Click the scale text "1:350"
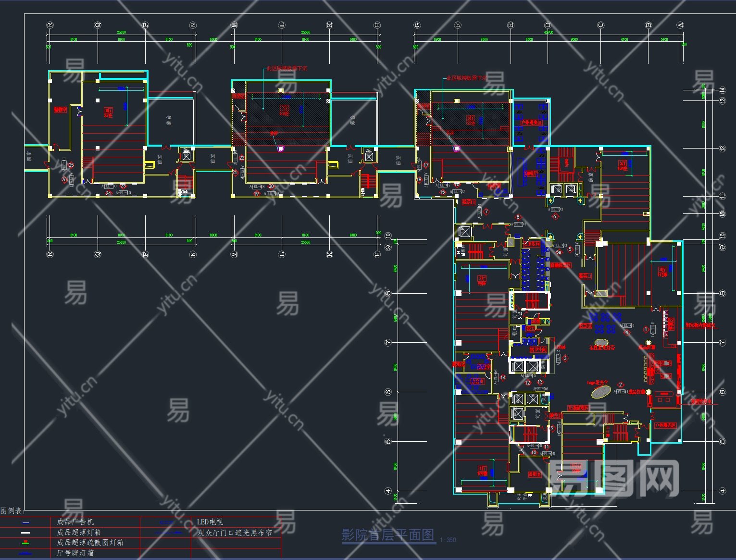The height and width of the screenshot is (560, 736). click(448, 540)
